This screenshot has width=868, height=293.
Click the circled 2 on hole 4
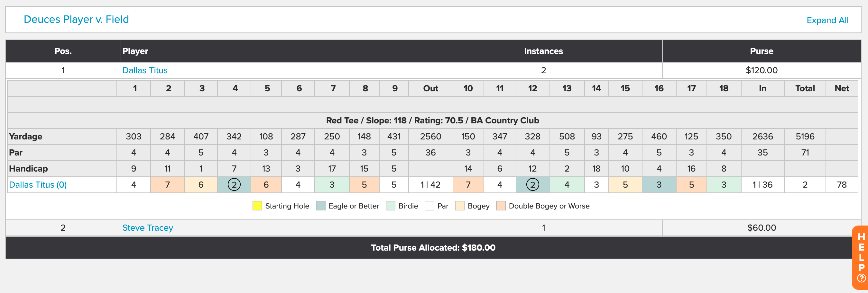tap(234, 185)
